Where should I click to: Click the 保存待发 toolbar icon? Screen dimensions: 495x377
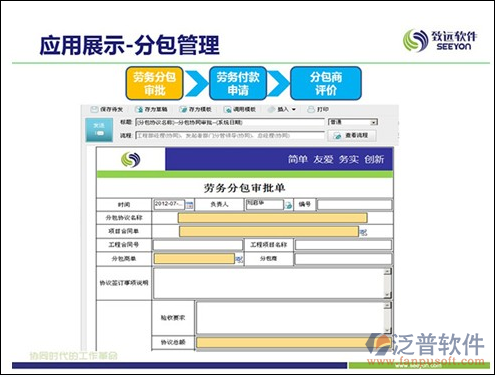click(x=94, y=109)
